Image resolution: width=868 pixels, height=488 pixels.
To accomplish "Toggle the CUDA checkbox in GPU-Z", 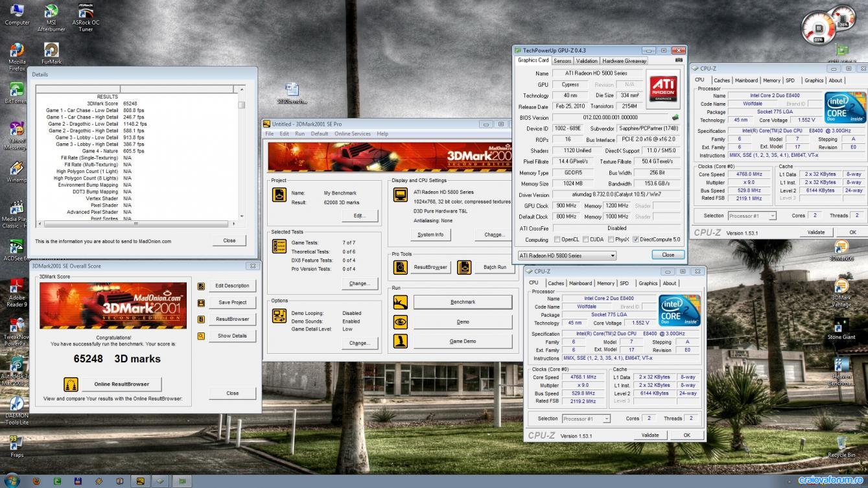I will click(x=585, y=240).
